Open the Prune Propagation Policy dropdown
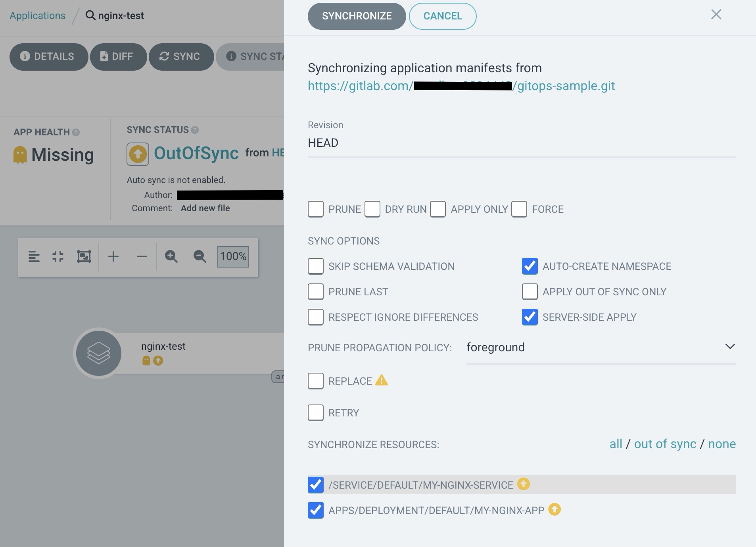 pos(601,347)
